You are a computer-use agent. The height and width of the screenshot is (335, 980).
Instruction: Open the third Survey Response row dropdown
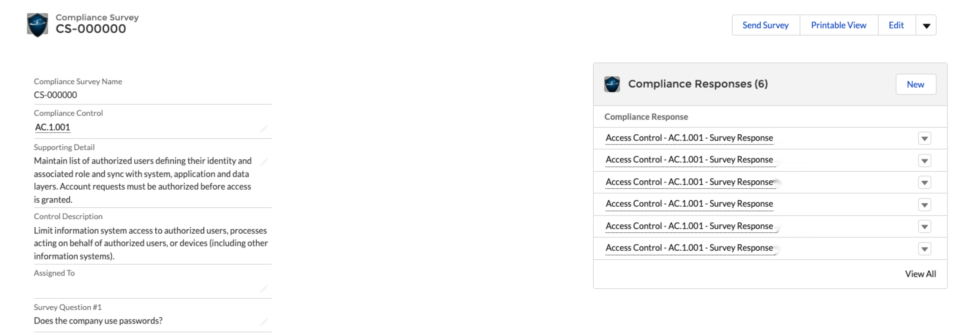point(924,183)
